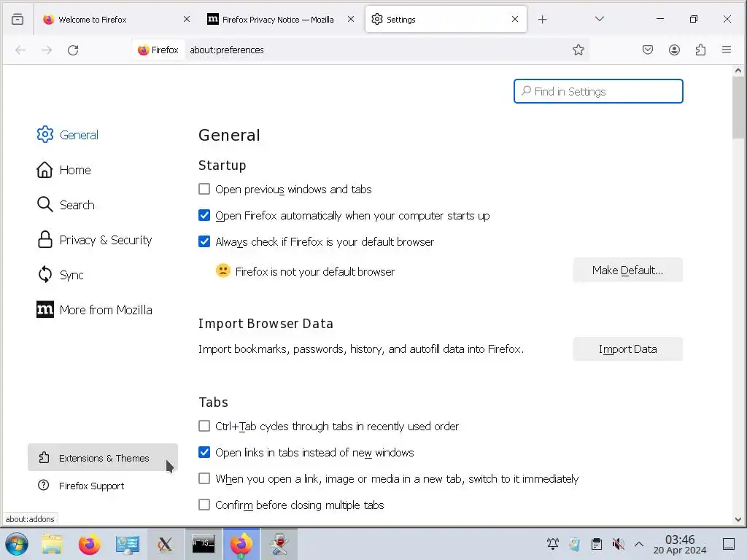Image resolution: width=747 pixels, height=560 pixels.
Task: Close the Welcome to Firefox tab
Action: point(187,19)
